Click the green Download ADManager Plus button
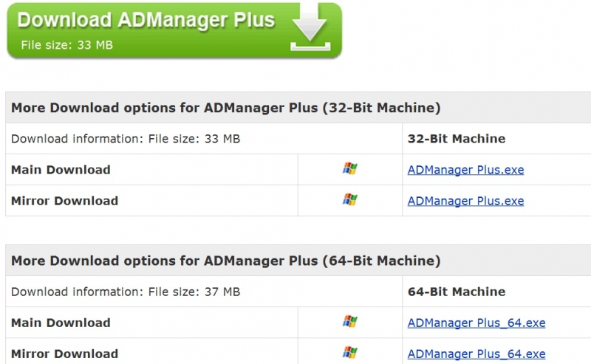Screen dimensions: 591x364 [148, 30]
